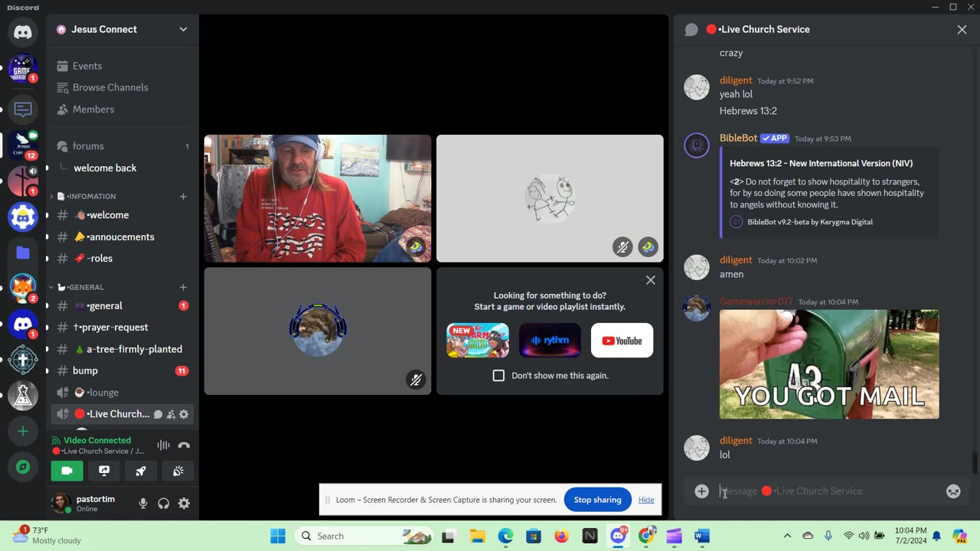Open the emoji picker in message box
This screenshot has width=980, height=551.
click(x=953, y=491)
